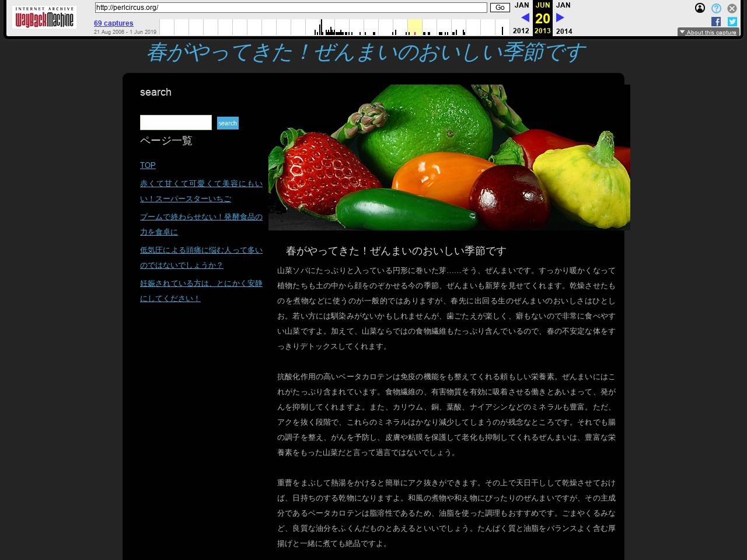The image size is (747, 560).
Task: Select the JAN 2012 capture column
Action: pyautogui.click(x=521, y=17)
